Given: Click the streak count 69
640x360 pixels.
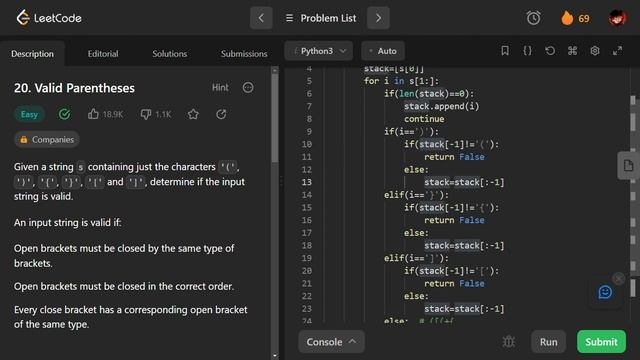Looking at the screenshot, I should click(584, 18).
